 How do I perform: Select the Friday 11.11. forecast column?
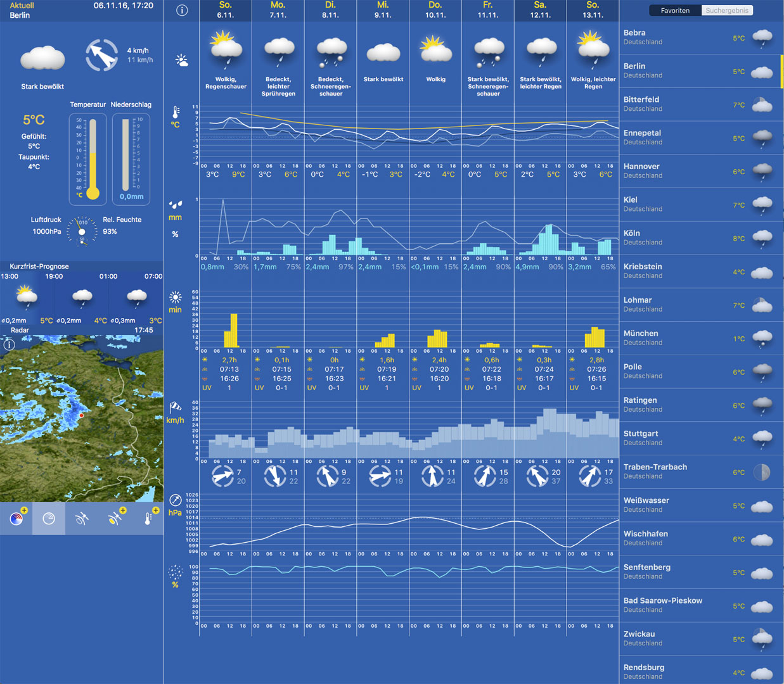coord(487,9)
